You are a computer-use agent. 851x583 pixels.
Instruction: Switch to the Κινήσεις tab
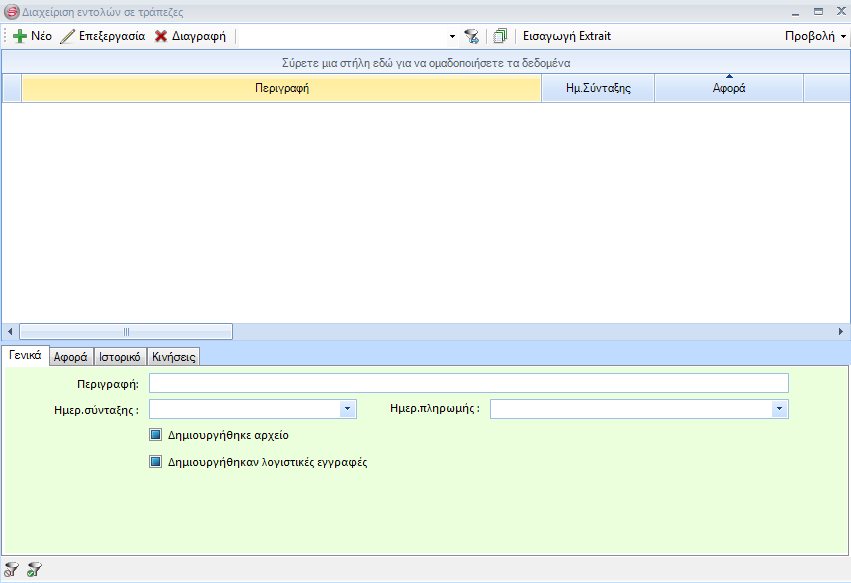point(173,356)
